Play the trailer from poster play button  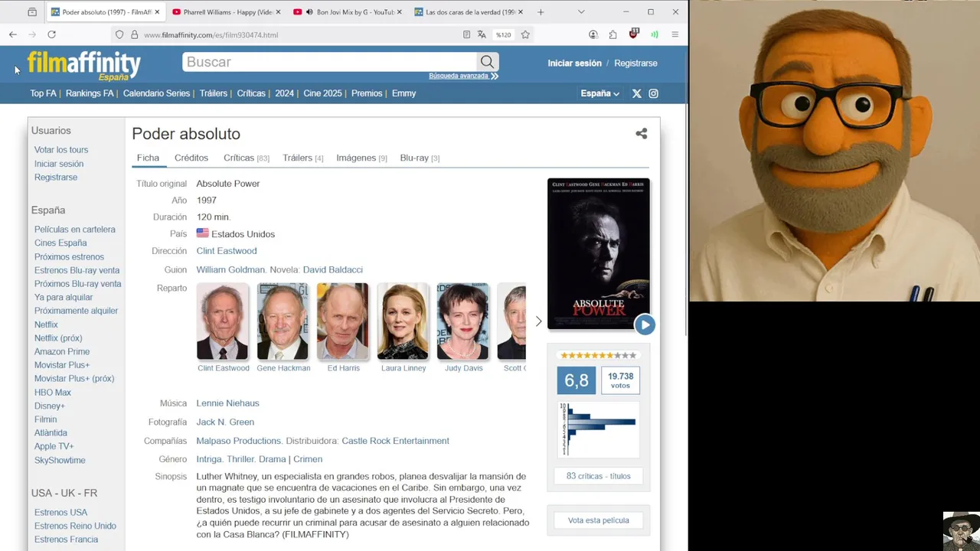[645, 324]
